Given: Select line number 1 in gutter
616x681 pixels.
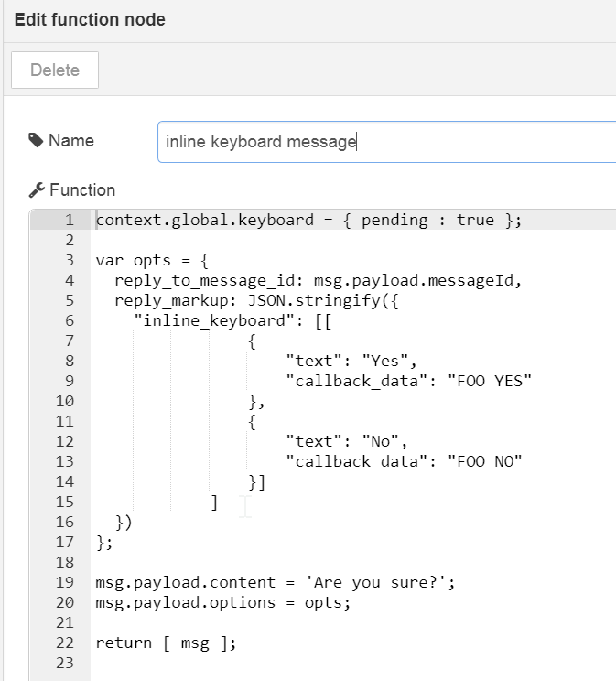Looking at the screenshot, I should [69, 221].
